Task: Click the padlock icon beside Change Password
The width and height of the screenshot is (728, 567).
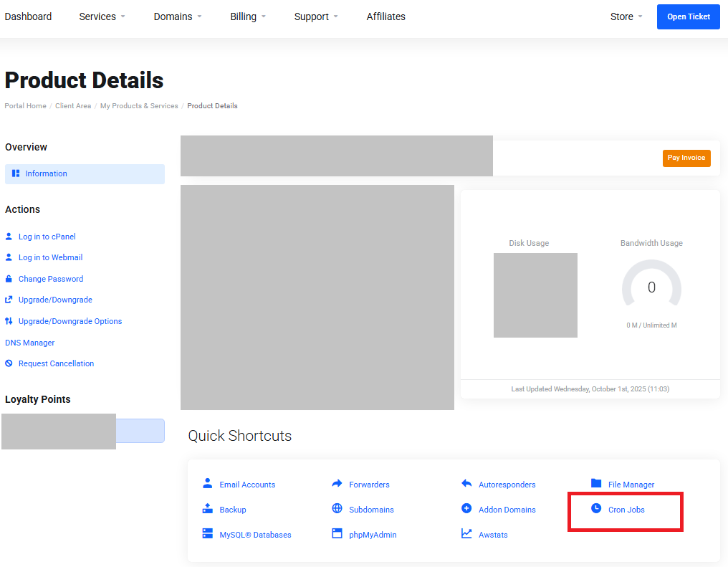Action: click(9, 279)
